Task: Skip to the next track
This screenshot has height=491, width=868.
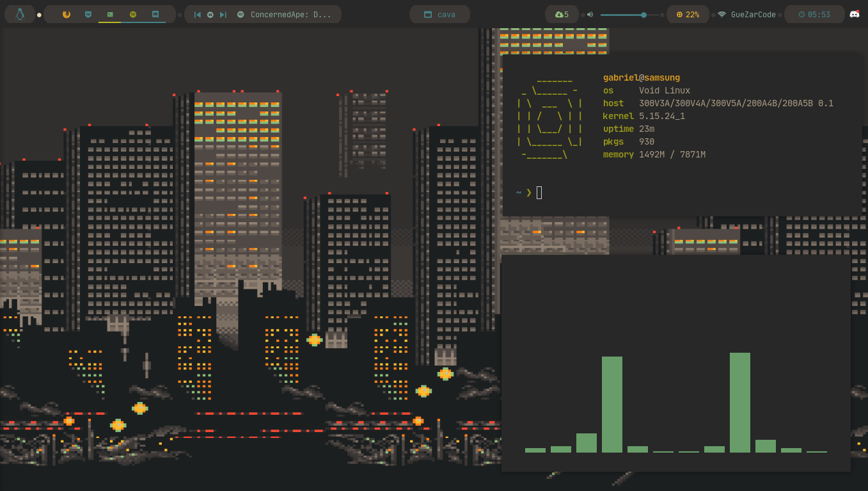Action: 223,14
